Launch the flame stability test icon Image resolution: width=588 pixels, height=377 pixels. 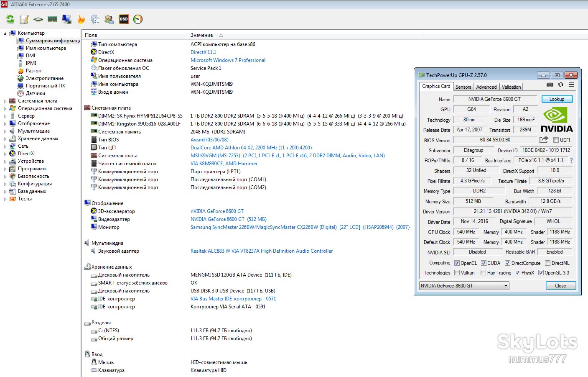pos(81,19)
